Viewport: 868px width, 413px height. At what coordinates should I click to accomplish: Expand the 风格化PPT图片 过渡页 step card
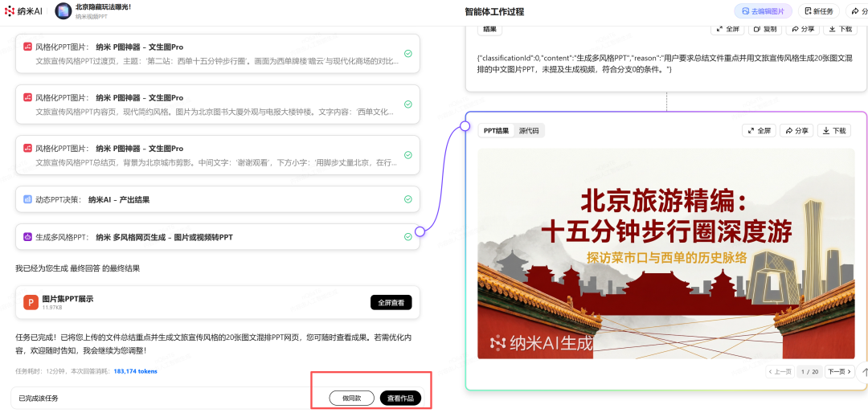point(218,54)
